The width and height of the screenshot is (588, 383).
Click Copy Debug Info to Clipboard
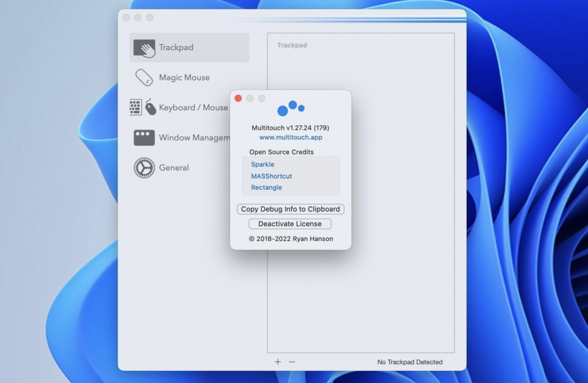tap(290, 209)
